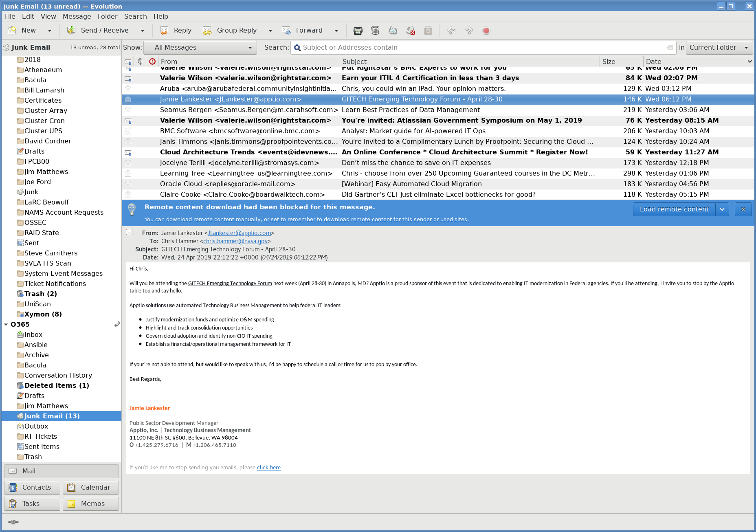Click the JLankester@apptio.com sender link

(240, 233)
